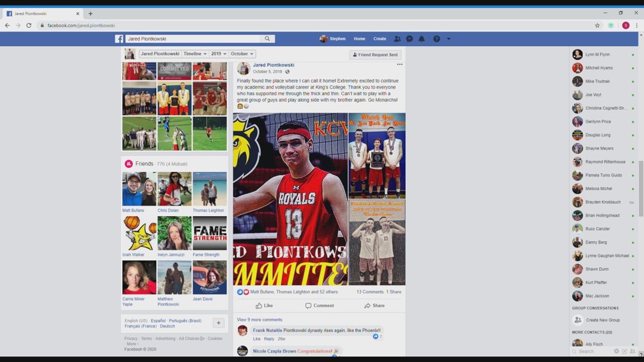Open the 2019 year dropdown
This screenshot has height=362, width=644.
pos(218,54)
